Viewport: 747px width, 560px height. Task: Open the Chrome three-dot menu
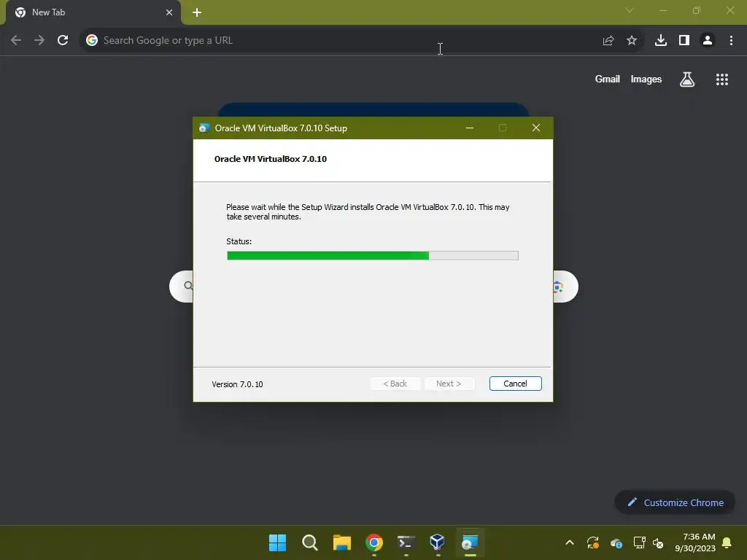click(x=731, y=41)
